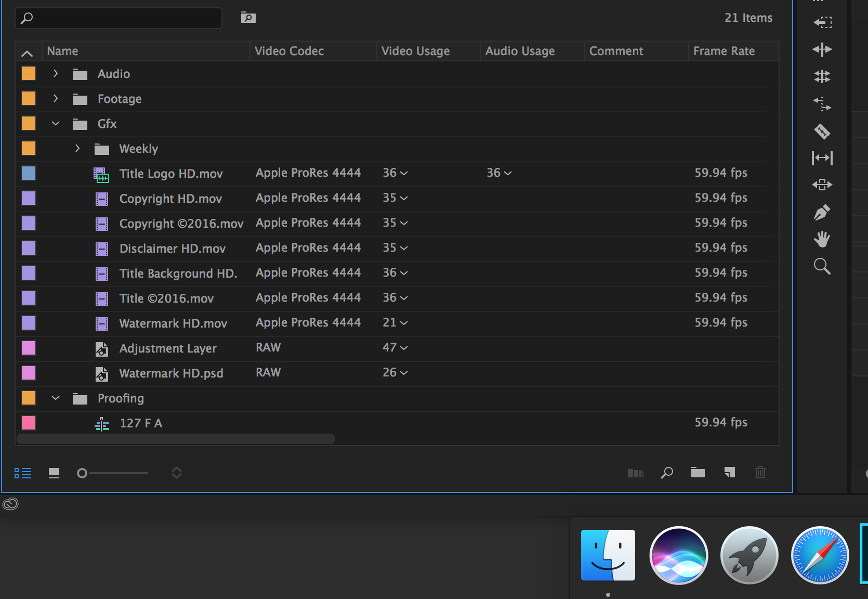Click blue label swatch for Title Logo HD.mov
868x599 pixels.
(x=29, y=173)
